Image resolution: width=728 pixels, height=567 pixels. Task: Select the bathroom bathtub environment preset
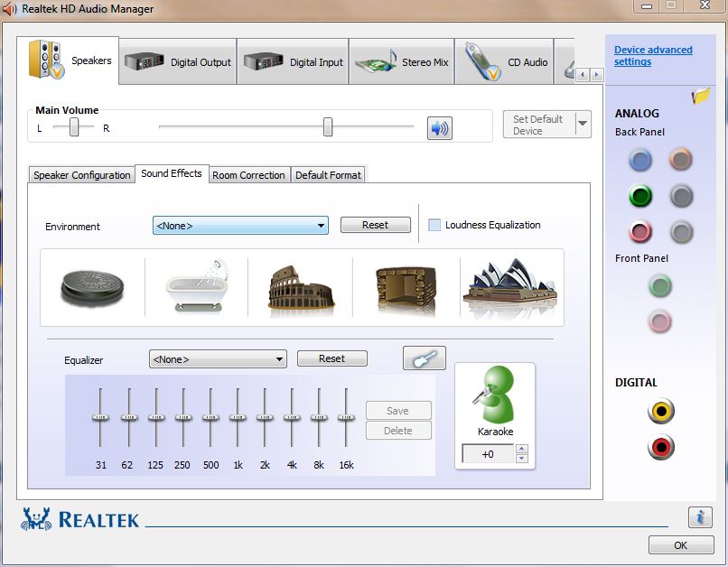[x=196, y=287]
